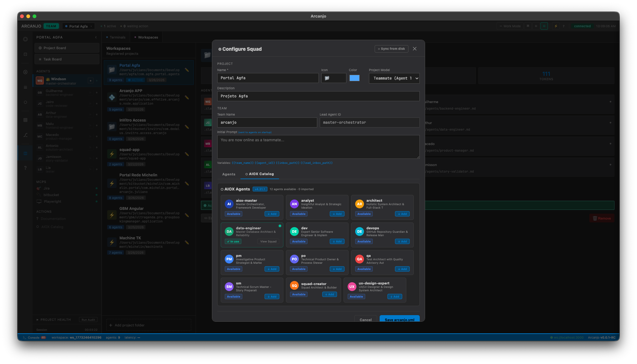This screenshot has width=637, height=364.
Task: Open the help icon next to the lightning bolt
Action: click(564, 26)
